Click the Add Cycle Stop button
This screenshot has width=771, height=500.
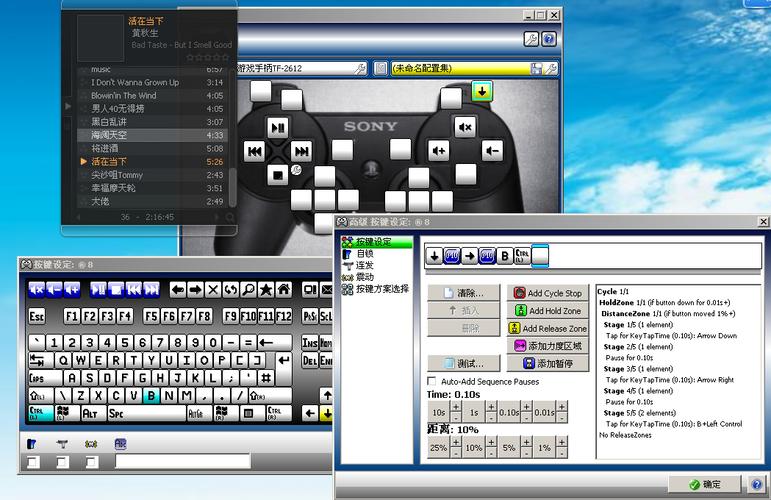coord(548,293)
